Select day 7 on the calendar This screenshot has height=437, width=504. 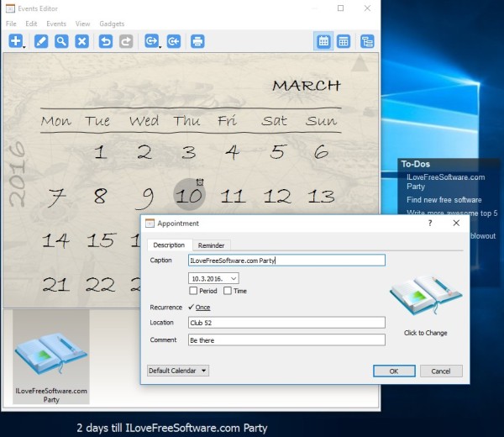[56, 197]
